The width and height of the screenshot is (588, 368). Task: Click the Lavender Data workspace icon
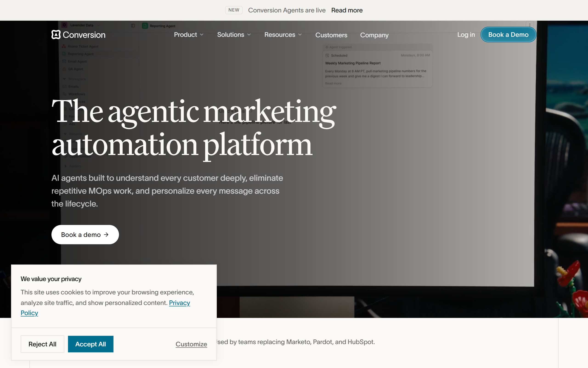[x=64, y=25]
